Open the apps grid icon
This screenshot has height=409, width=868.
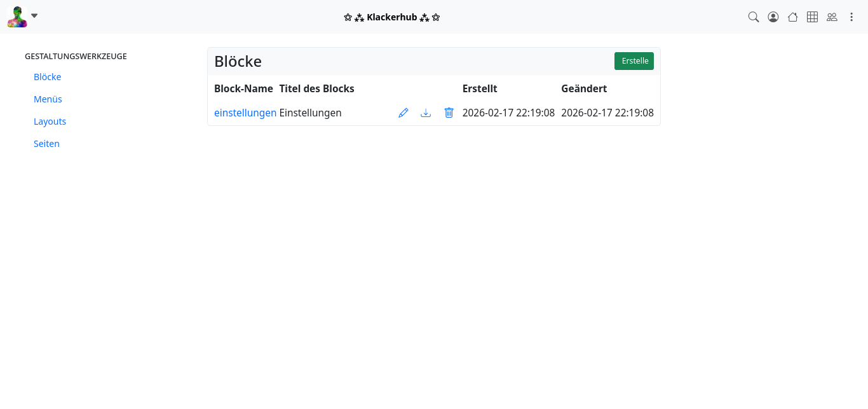pyautogui.click(x=812, y=17)
